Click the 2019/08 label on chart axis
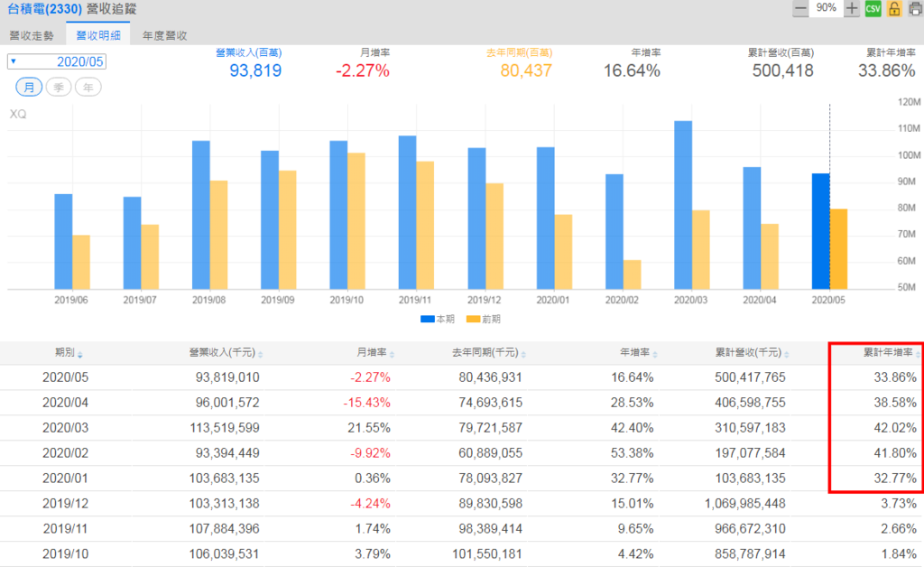The width and height of the screenshot is (924, 567). [x=208, y=300]
